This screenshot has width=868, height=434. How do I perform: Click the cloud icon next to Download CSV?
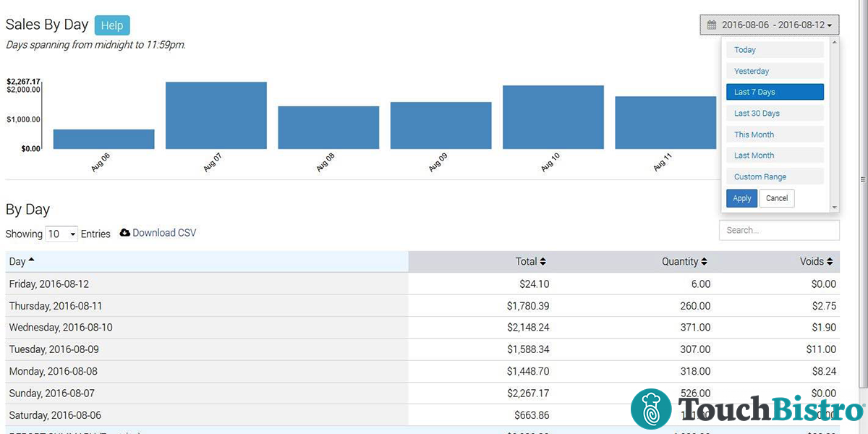[124, 233]
